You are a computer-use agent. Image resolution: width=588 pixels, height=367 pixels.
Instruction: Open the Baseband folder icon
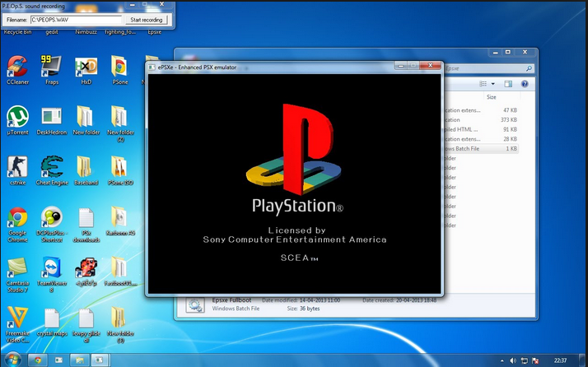tap(86, 170)
